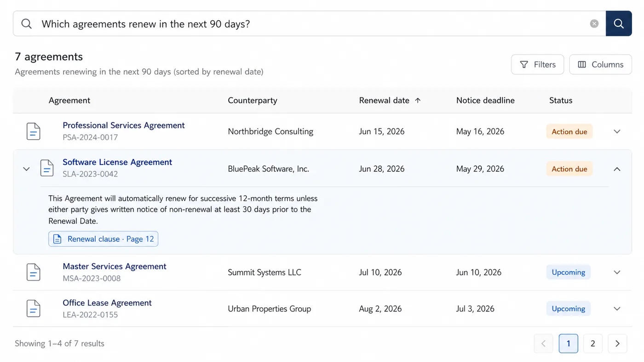
Task: Click the Aug 2, 2026 renewal date
Action: point(380,309)
